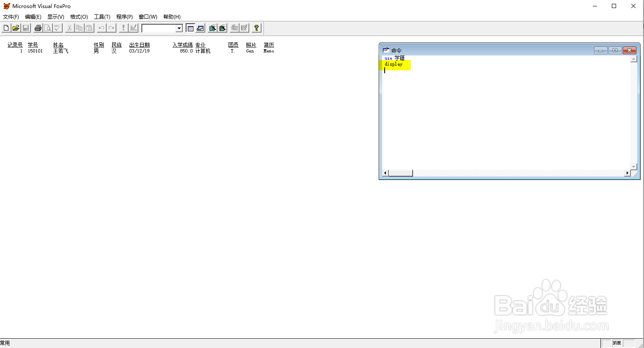Image resolution: width=644 pixels, height=348 pixels.
Task: Click the Data Session window icon
Action: 200,28
